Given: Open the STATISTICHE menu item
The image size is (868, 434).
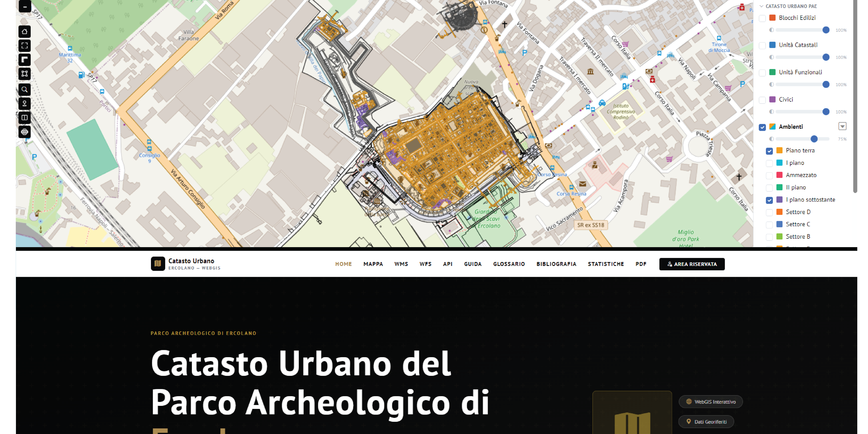Looking at the screenshot, I should (606, 264).
